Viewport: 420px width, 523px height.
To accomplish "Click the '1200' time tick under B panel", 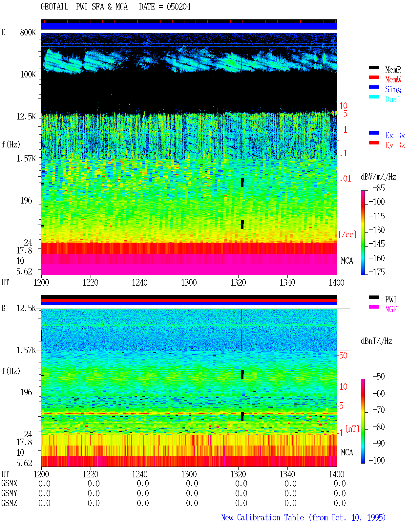I will 41,474.
